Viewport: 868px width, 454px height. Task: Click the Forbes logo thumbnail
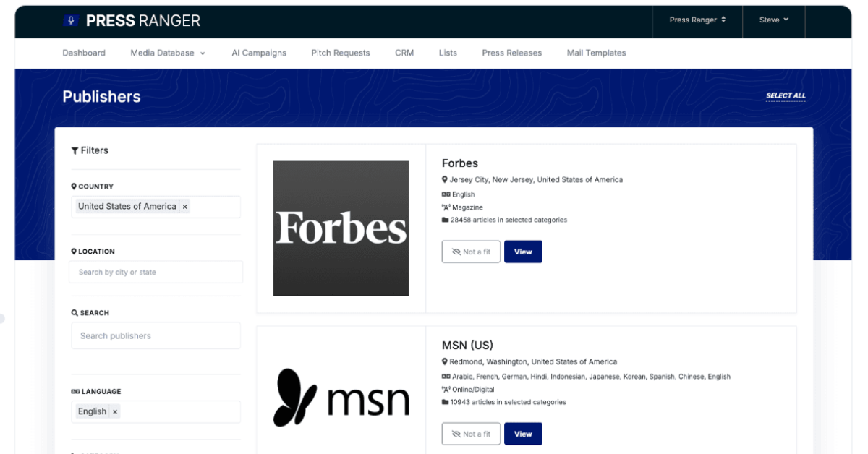coord(341,228)
